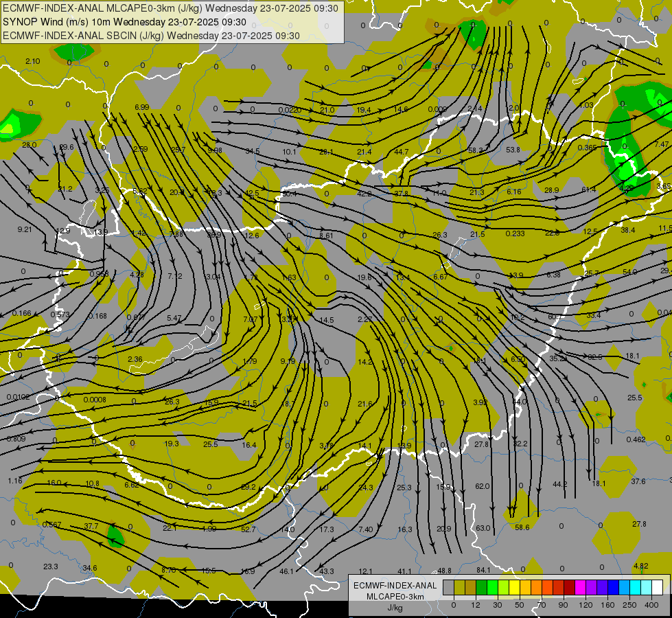
Task: Click the map value 58.3
Action: [475, 150]
